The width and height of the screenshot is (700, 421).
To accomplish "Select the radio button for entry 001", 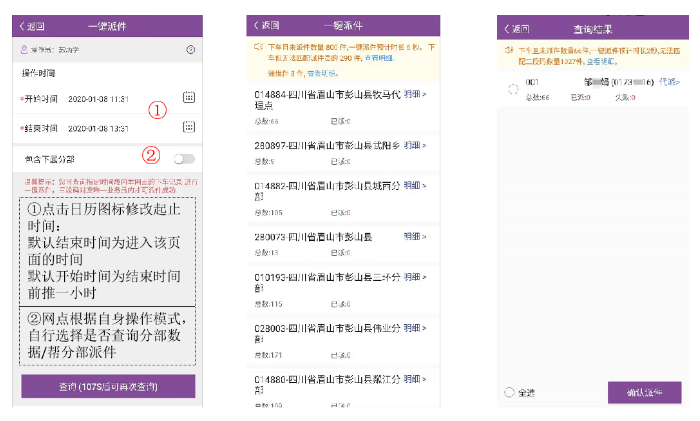I will pos(513,89).
